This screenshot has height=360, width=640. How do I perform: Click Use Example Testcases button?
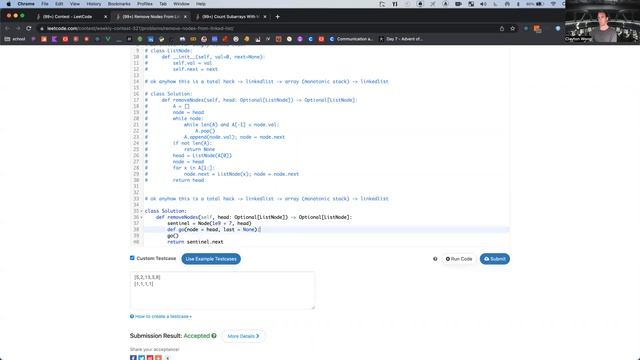tap(211, 259)
